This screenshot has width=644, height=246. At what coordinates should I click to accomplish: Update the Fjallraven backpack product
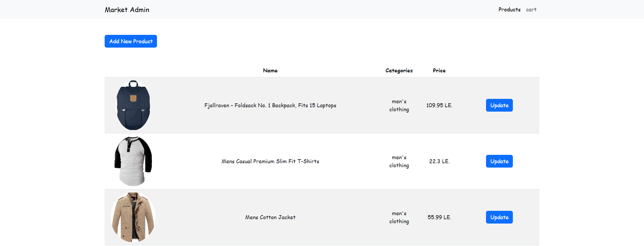click(499, 105)
